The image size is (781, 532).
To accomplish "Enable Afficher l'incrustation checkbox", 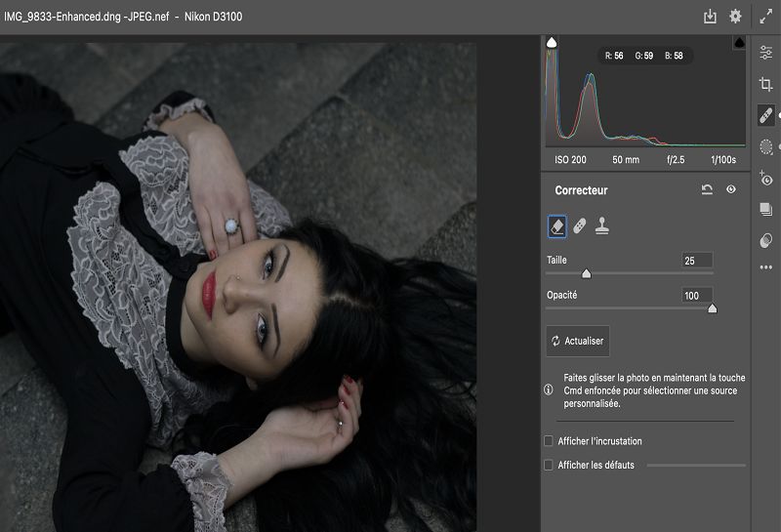I will tap(549, 441).
